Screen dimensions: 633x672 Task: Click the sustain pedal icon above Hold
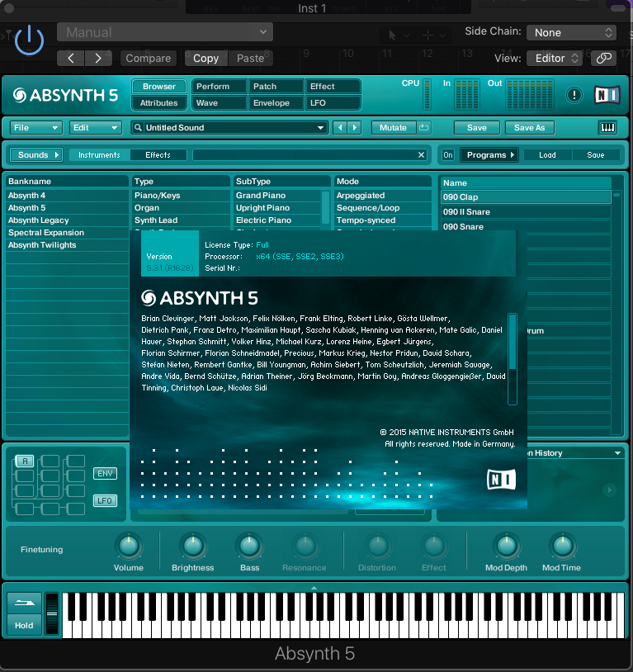[25, 603]
